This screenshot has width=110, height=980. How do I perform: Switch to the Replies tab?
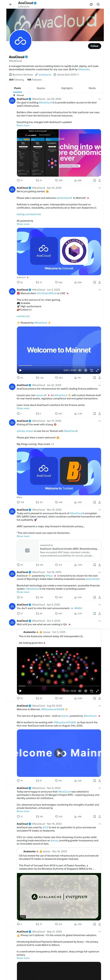coord(41,88)
